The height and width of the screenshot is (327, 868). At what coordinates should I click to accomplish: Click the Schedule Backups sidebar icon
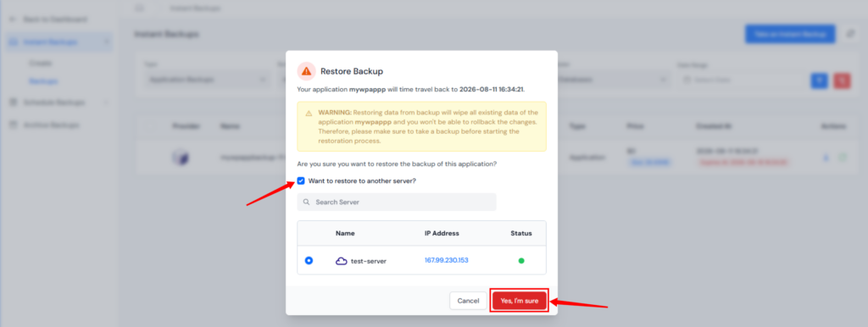click(x=14, y=103)
